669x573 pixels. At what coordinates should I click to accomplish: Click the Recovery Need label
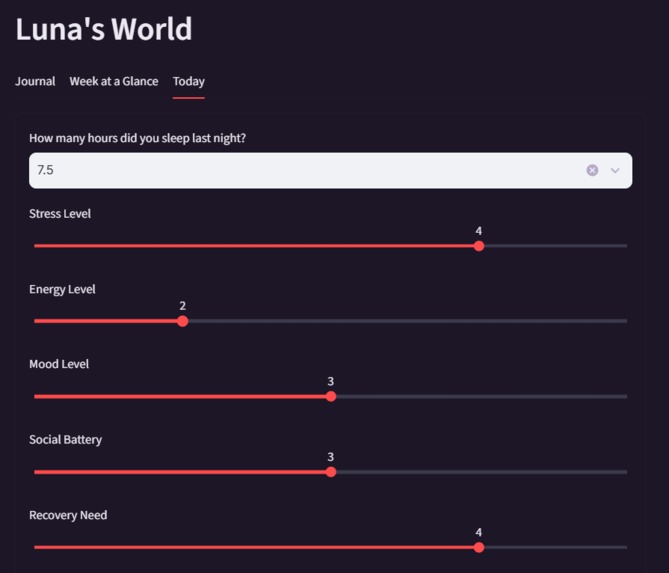pos(68,515)
